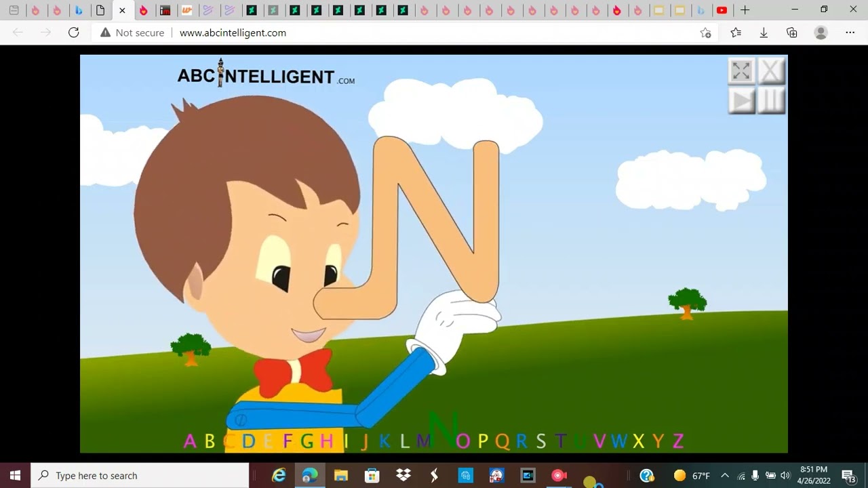Show hidden system tray icons
The width and height of the screenshot is (868, 488).
click(x=725, y=475)
